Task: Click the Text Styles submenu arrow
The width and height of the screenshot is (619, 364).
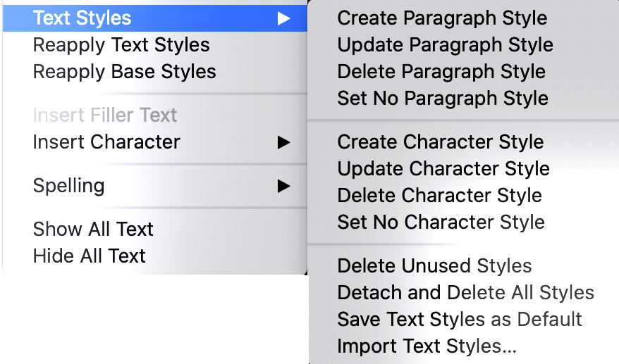Action: pyautogui.click(x=283, y=18)
